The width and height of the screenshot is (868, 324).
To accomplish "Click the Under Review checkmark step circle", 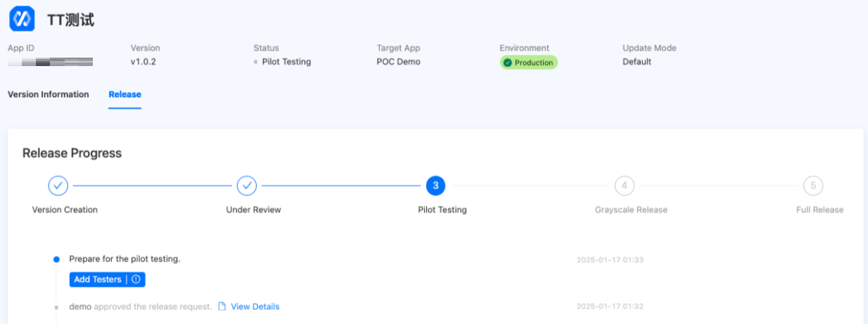I will 246,186.
